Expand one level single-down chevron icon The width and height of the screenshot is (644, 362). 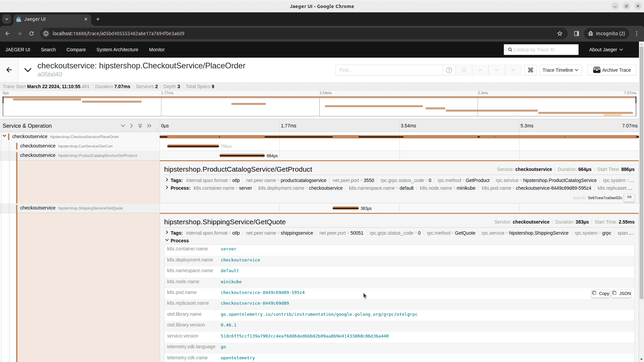click(123, 126)
